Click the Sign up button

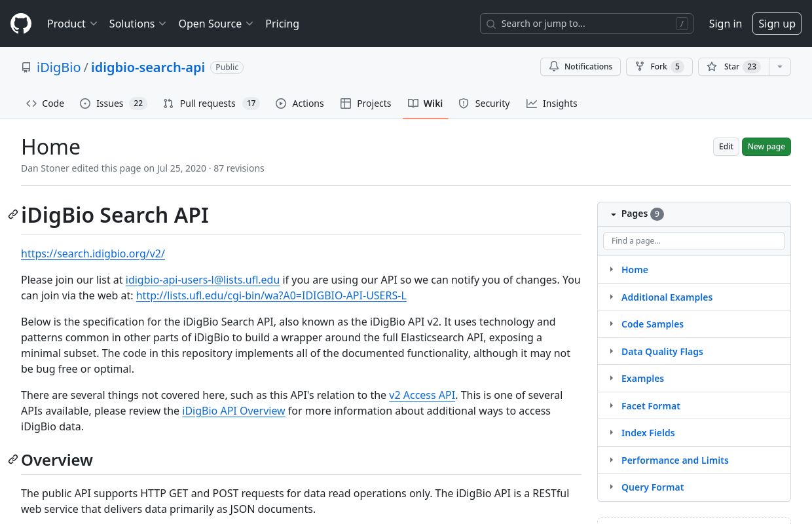click(x=777, y=24)
